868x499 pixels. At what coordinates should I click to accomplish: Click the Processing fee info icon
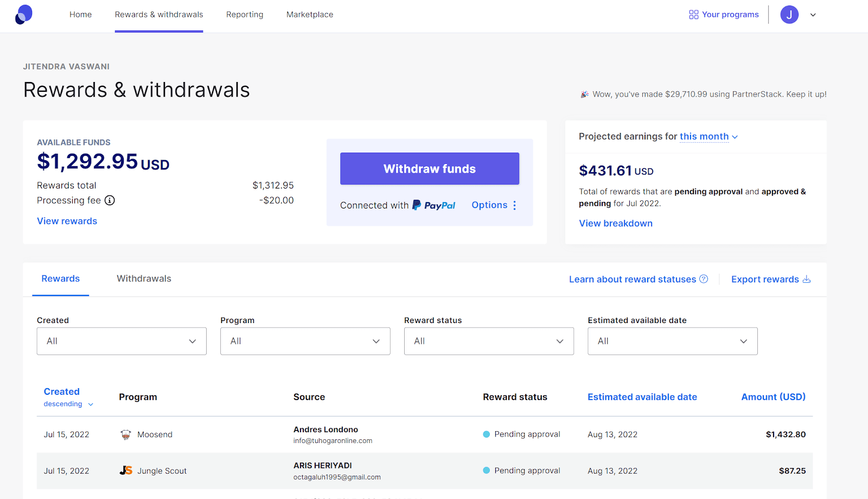[x=110, y=200]
